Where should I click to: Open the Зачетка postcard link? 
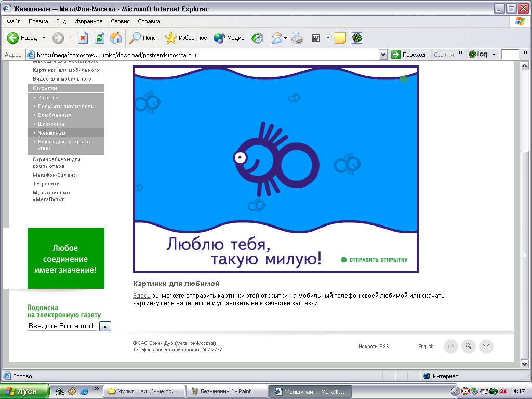[x=48, y=97]
